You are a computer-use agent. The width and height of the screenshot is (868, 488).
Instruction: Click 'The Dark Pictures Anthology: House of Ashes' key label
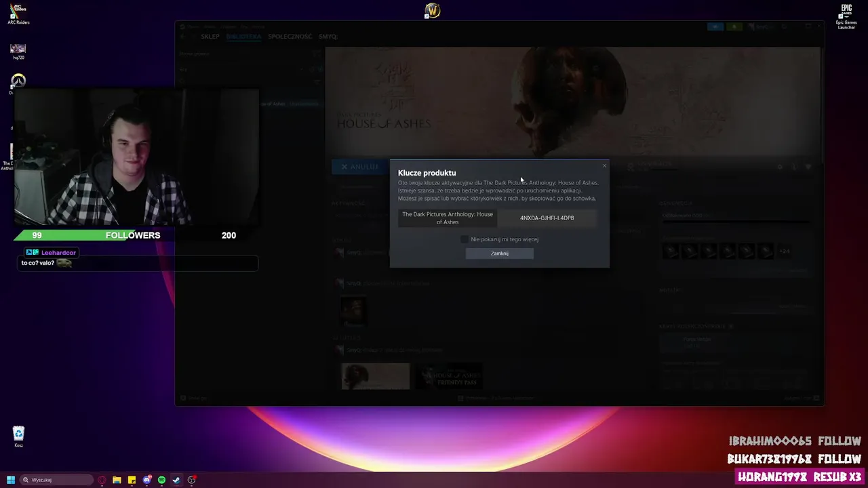448,218
